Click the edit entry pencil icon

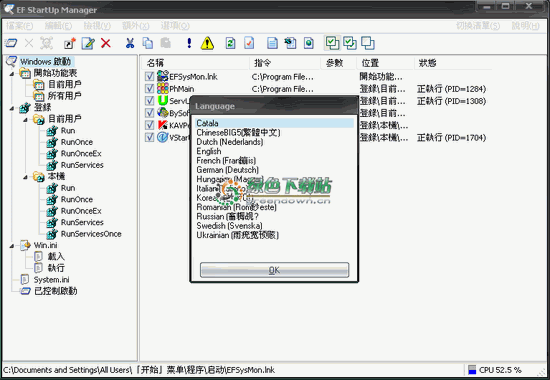tap(88, 43)
